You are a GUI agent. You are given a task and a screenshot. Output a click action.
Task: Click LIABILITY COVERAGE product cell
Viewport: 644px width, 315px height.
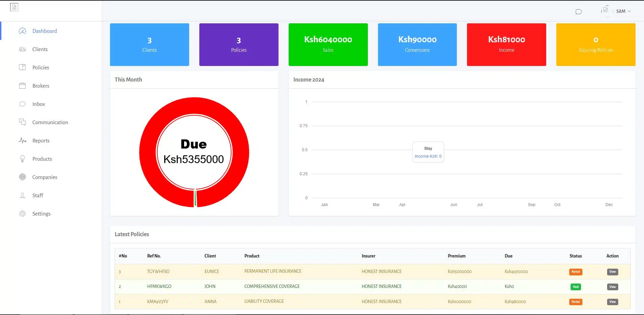264,301
